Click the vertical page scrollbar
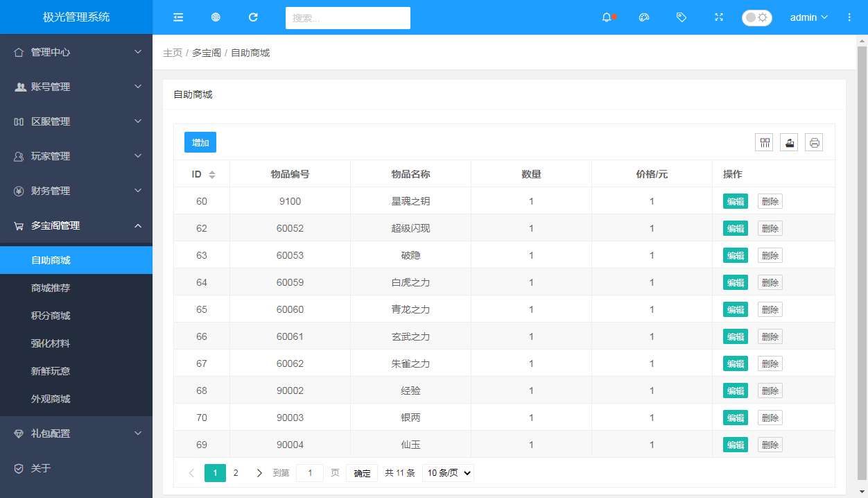 (x=862, y=264)
